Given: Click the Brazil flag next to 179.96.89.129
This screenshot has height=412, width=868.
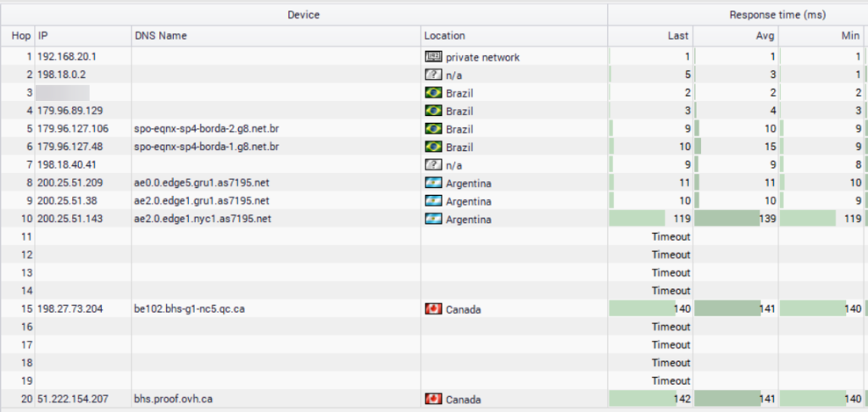Looking at the screenshot, I should pos(433,111).
